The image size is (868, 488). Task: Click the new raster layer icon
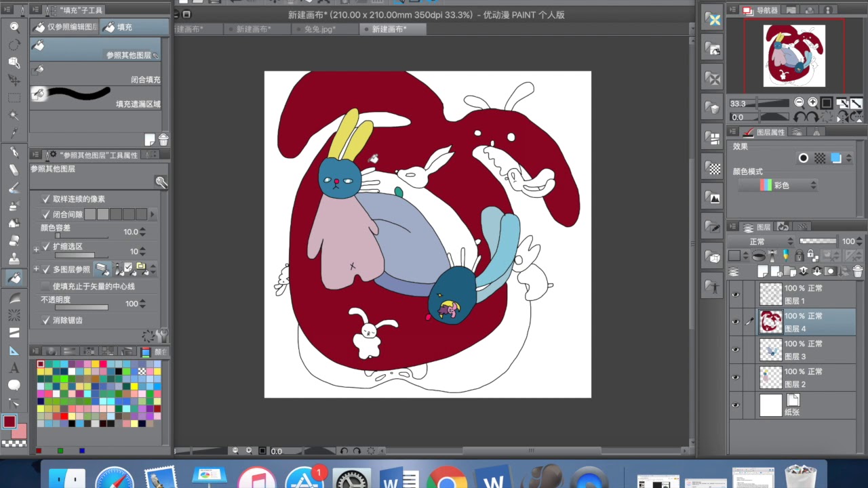pos(763,271)
